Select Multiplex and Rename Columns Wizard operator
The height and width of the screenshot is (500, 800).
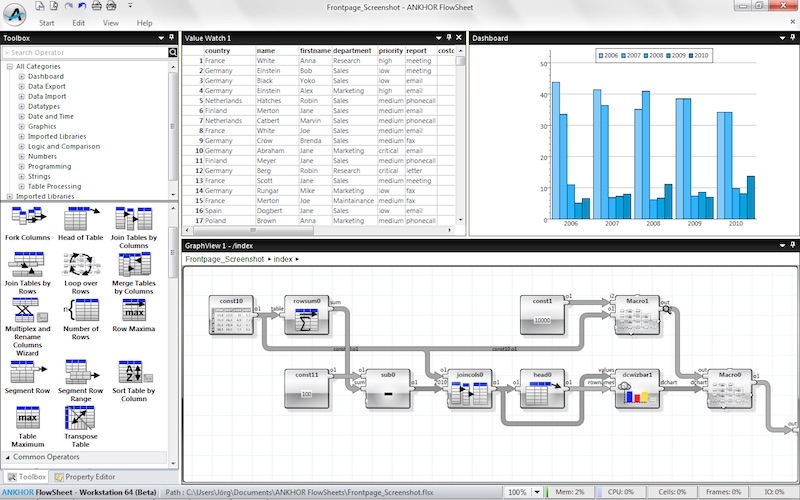click(x=28, y=327)
